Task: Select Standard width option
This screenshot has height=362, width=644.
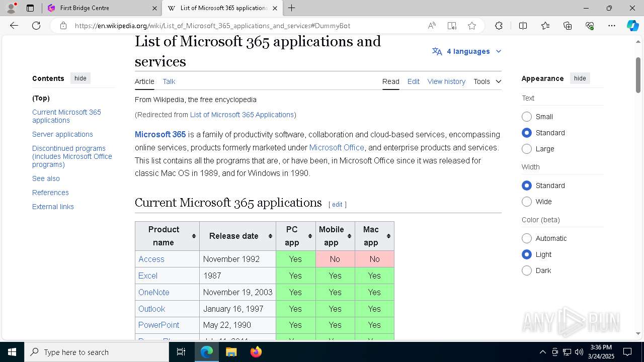Action: (527, 186)
